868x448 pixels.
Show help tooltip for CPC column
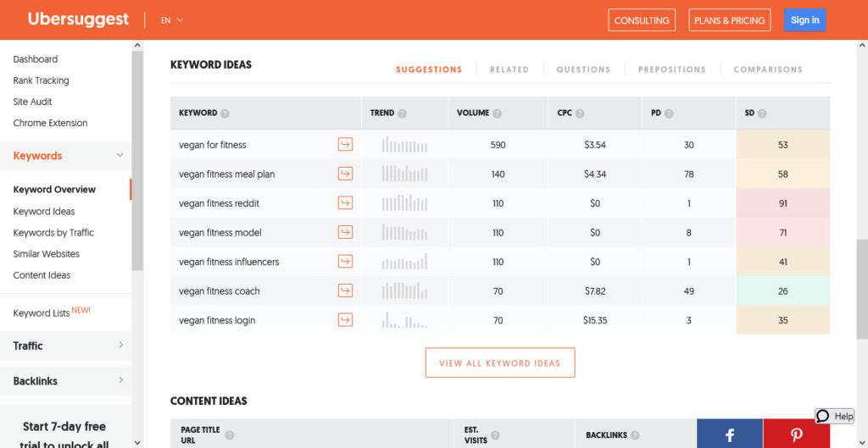(x=580, y=113)
